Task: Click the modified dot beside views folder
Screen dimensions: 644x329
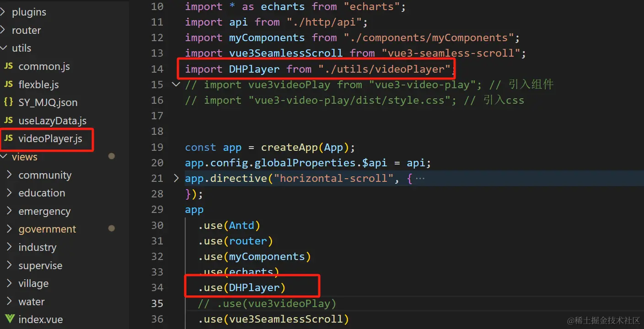Action: pos(111,156)
